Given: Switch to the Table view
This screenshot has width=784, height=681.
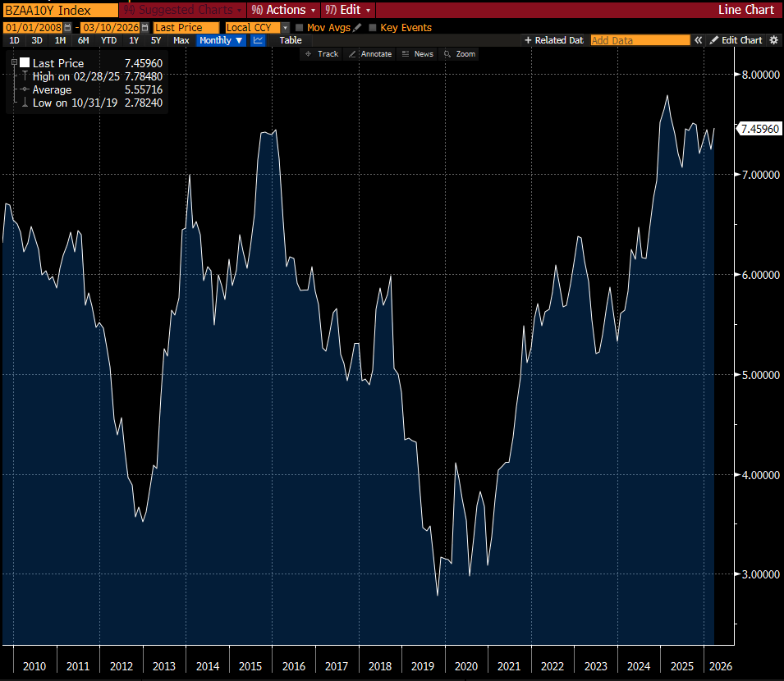Looking at the screenshot, I should [x=291, y=40].
